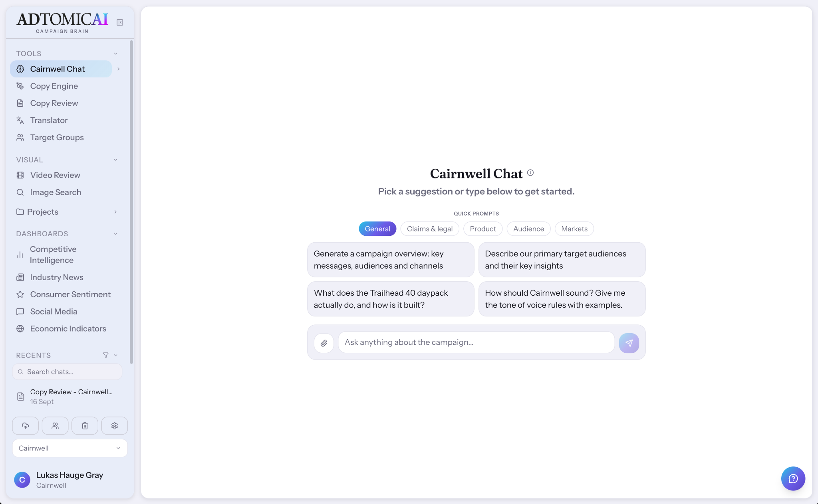Image resolution: width=818 pixels, height=504 pixels.
Task: Collapse the TOOLS section chevron
Action: pos(115,53)
